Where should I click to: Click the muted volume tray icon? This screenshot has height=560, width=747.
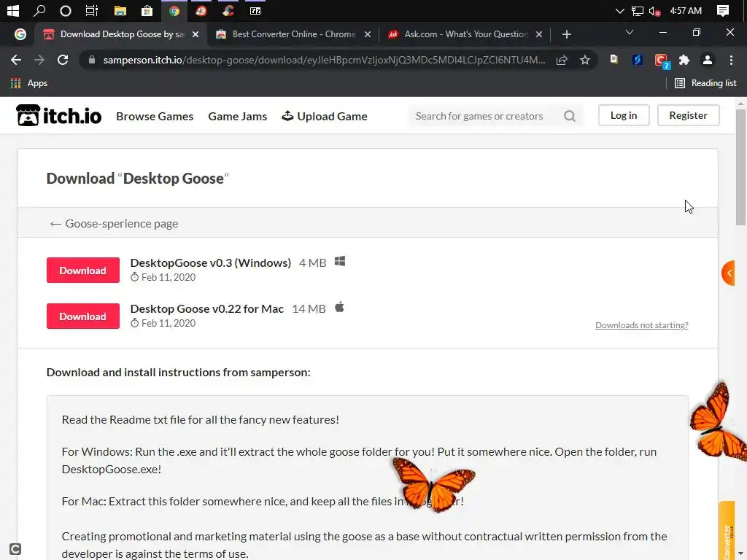click(654, 11)
